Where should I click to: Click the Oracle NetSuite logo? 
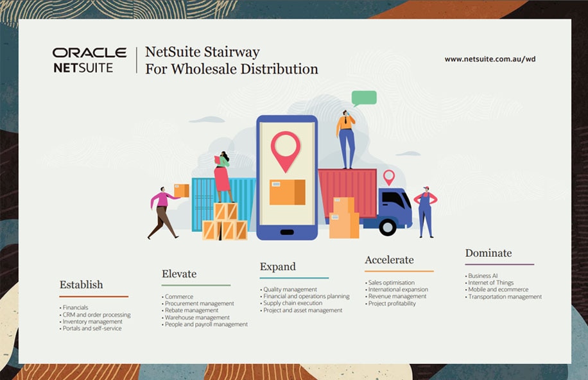pyautogui.click(x=87, y=59)
